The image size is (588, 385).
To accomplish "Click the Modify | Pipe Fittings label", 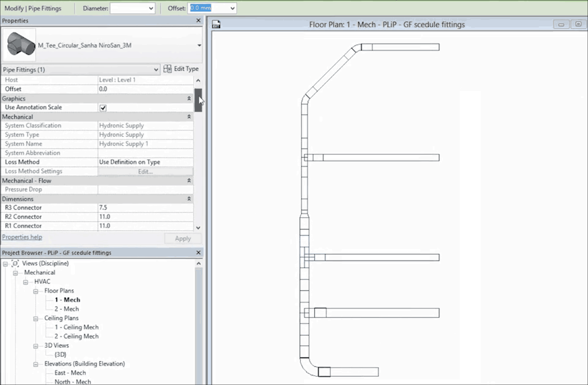I will pos(33,8).
